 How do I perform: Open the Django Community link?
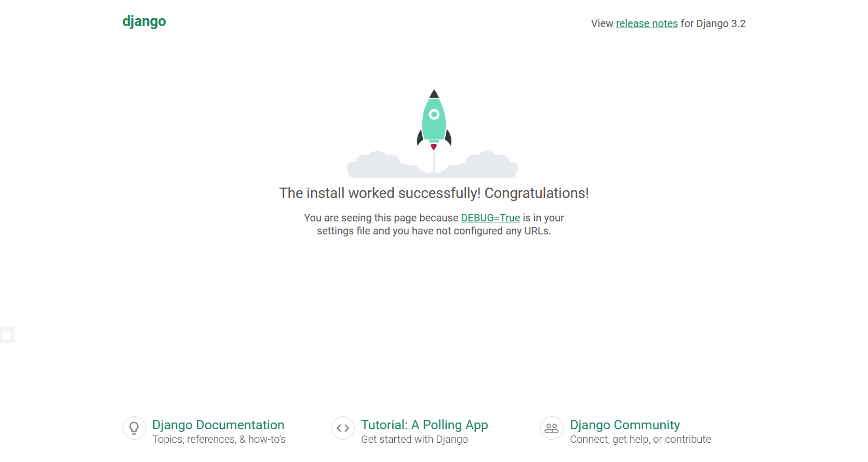(x=625, y=425)
